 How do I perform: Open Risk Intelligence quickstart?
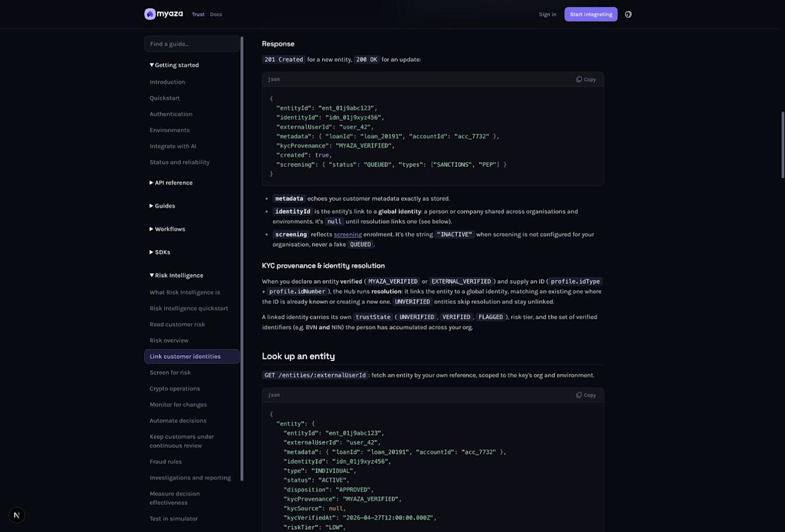tap(189, 308)
